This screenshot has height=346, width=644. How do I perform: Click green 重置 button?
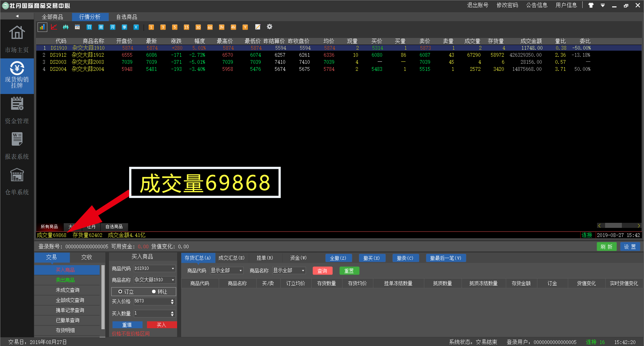[x=349, y=271]
